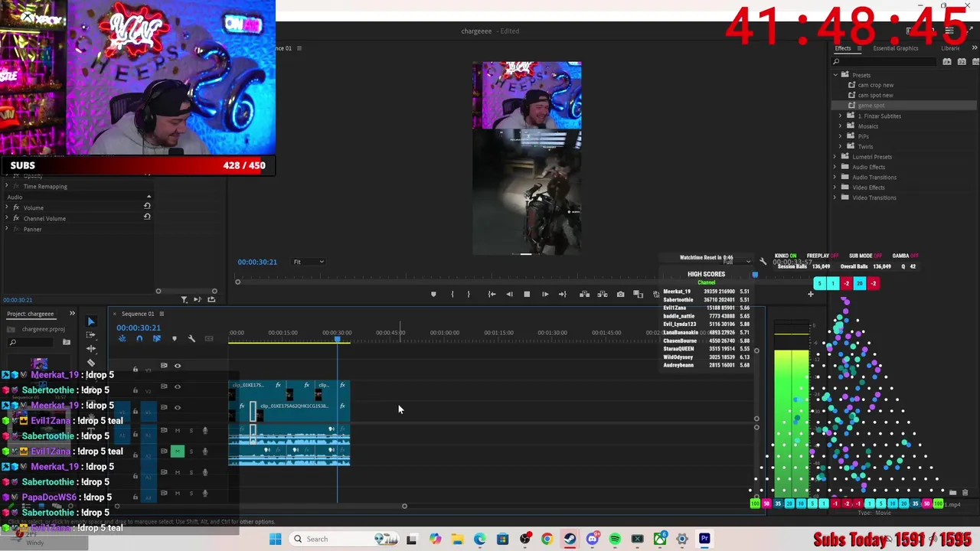Click the timeline timecode 00:00:30:21
The height and width of the screenshot is (551, 980).
[x=139, y=328]
